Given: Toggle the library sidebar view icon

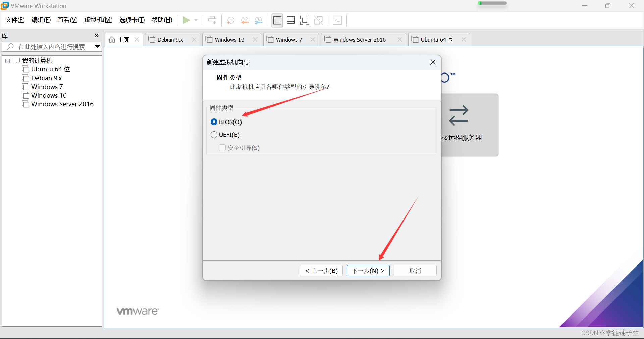Looking at the screenshot, I should (x=277, y=20).
